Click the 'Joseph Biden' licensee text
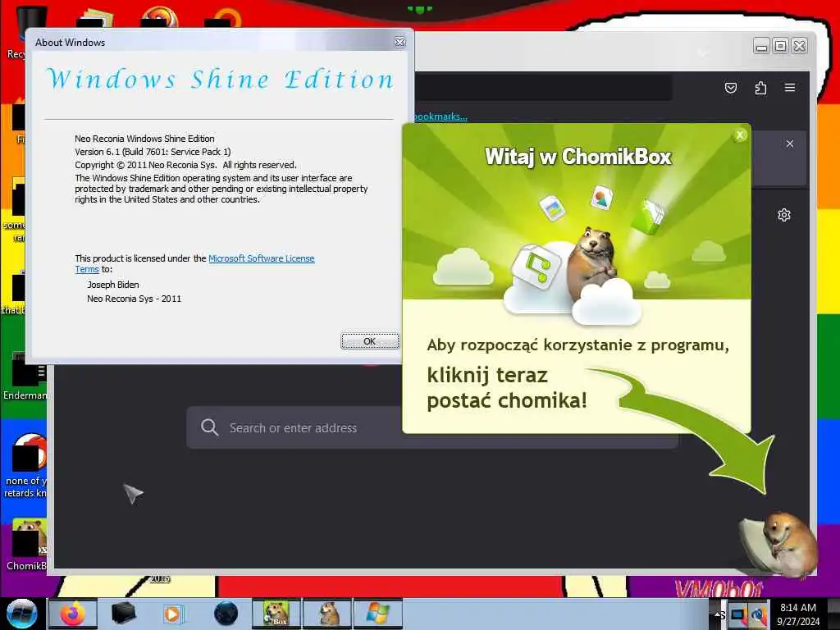 (113, 285)
